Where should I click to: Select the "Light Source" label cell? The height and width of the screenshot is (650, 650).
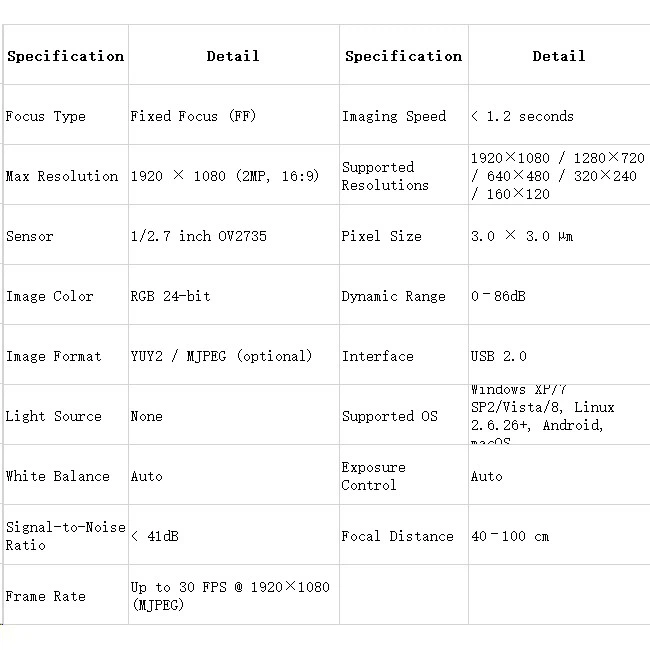(54, 416)
